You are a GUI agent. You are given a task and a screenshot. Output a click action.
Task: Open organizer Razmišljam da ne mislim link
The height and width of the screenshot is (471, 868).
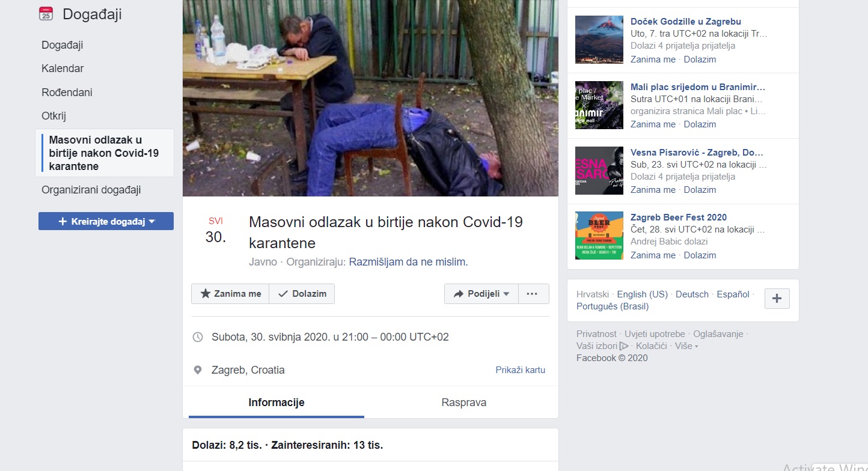coord(408,262)
